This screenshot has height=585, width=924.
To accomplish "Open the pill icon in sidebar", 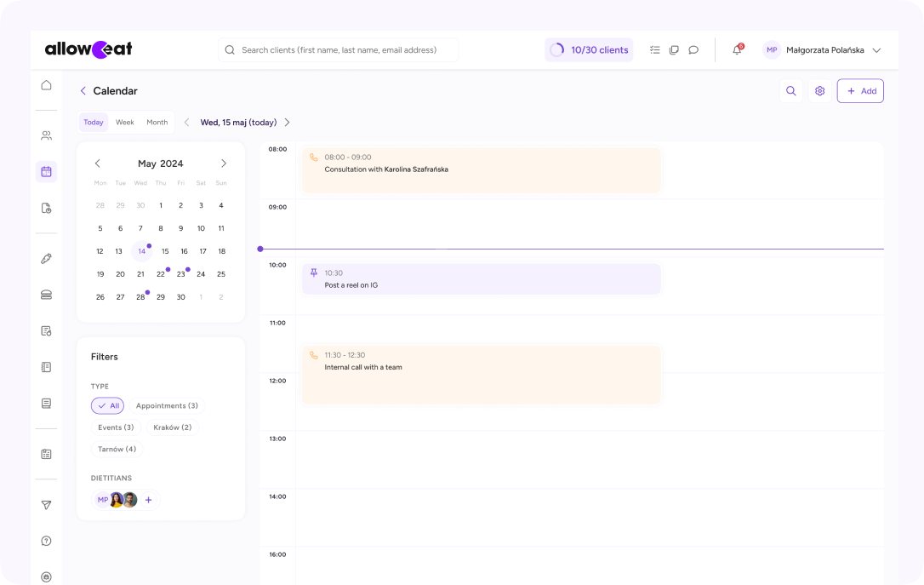I will (46, 258).
